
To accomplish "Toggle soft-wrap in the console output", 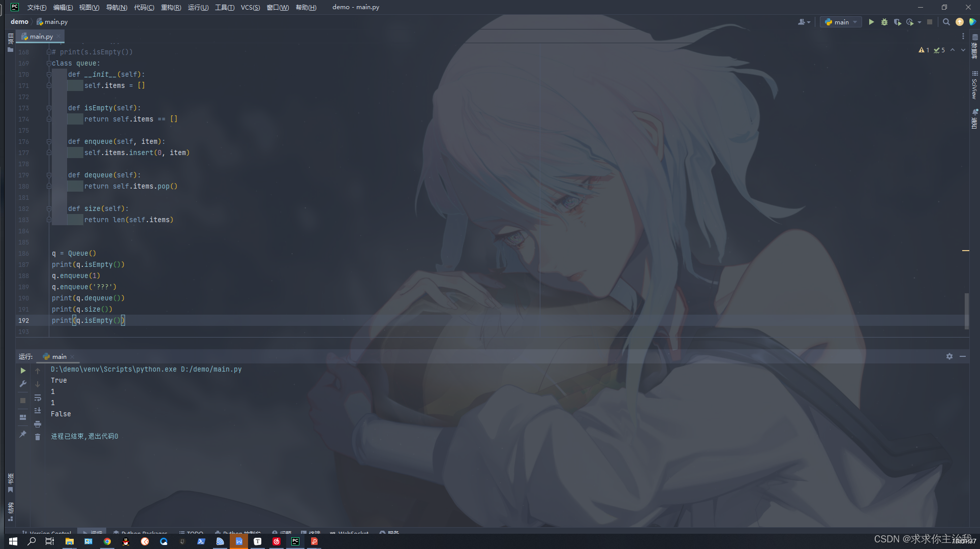I will click(38, 398).
